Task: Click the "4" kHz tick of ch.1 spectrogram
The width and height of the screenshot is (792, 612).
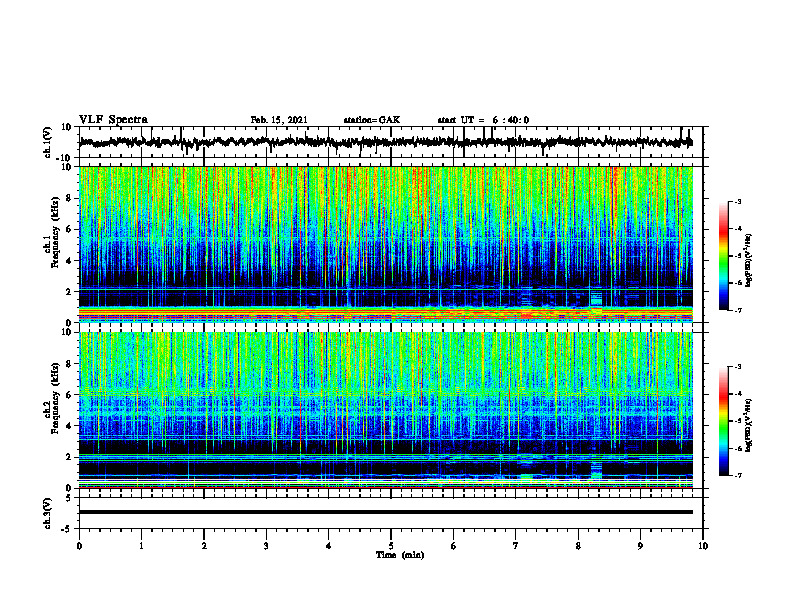Action: [x=69, y=261]
